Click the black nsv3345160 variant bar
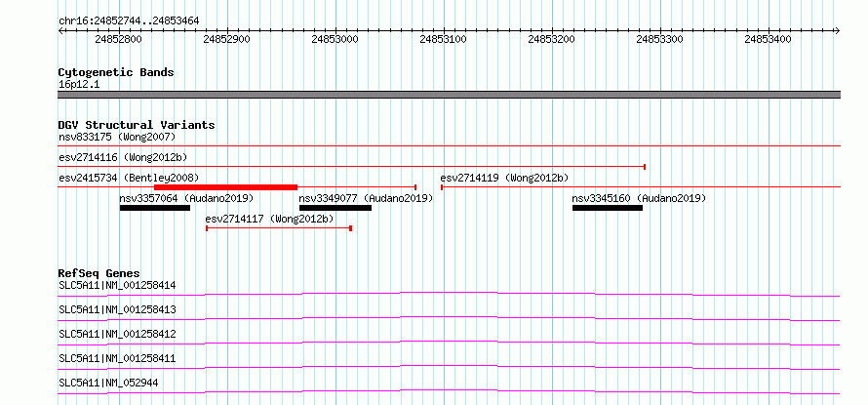The image size is (868, 405). click(x=608, y=208)
